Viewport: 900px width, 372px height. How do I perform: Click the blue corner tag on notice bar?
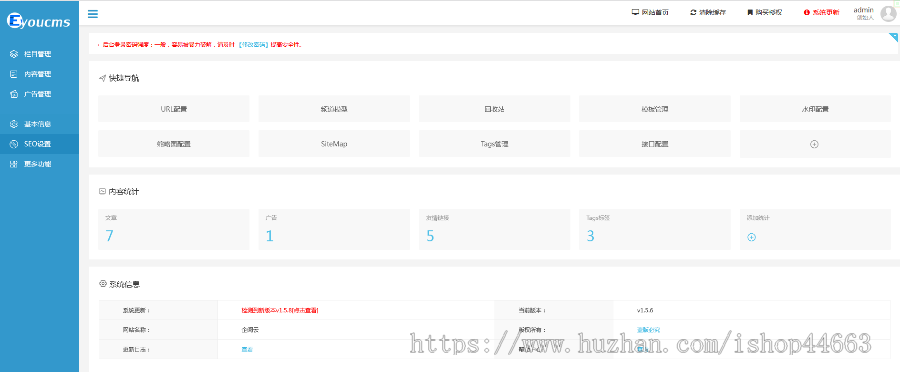(893, 37)
